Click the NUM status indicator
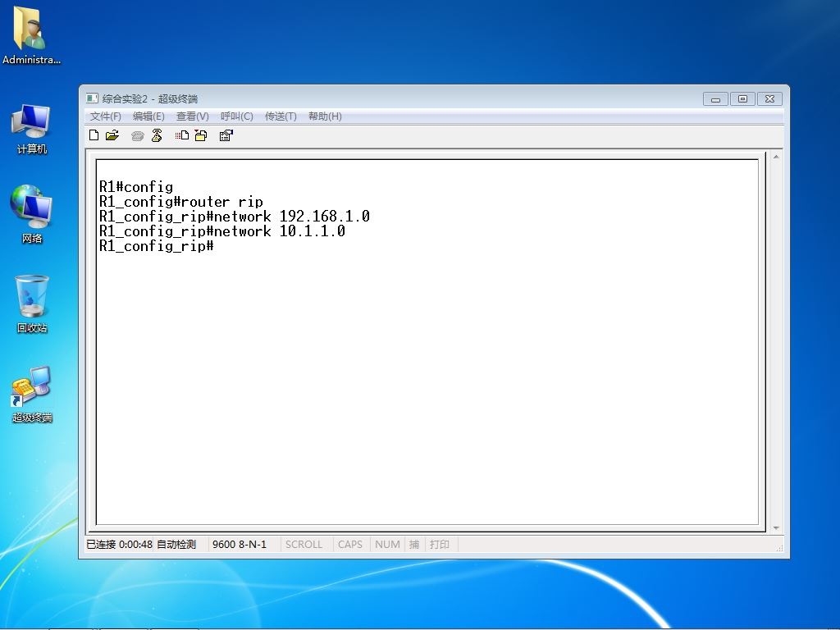840x630 pixels. 387,545
